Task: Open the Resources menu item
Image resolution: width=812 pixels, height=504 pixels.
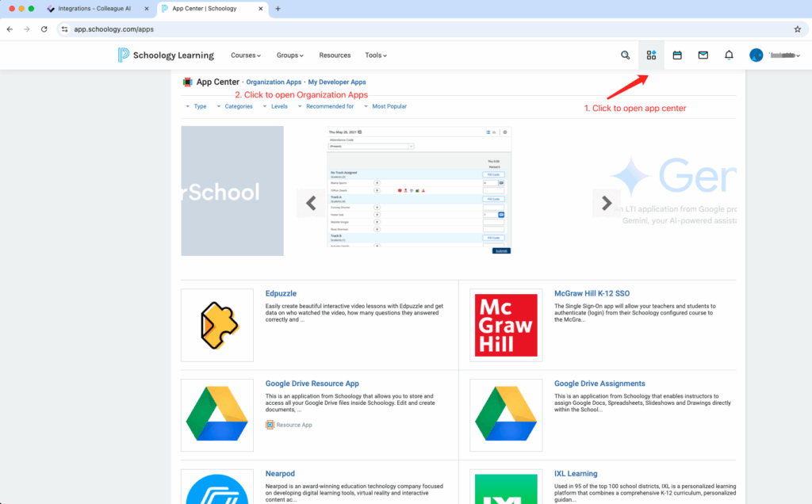Action: (335, 55)
